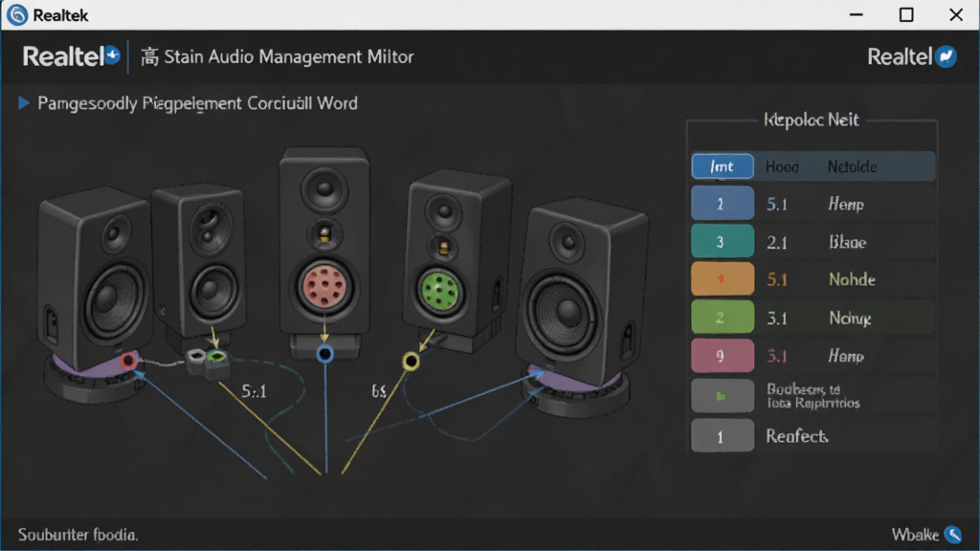Viewport: 980px width, 551px height.
Task: Select the 5.1 Nohde row
Action: (813, 279)
